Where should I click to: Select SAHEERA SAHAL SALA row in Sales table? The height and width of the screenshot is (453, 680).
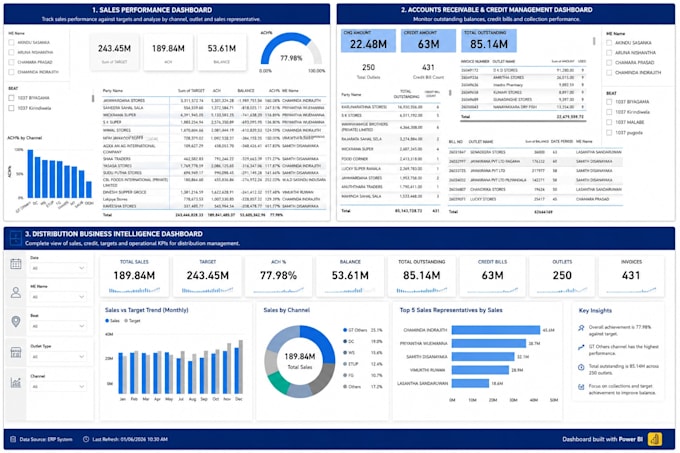click(214, 108)
